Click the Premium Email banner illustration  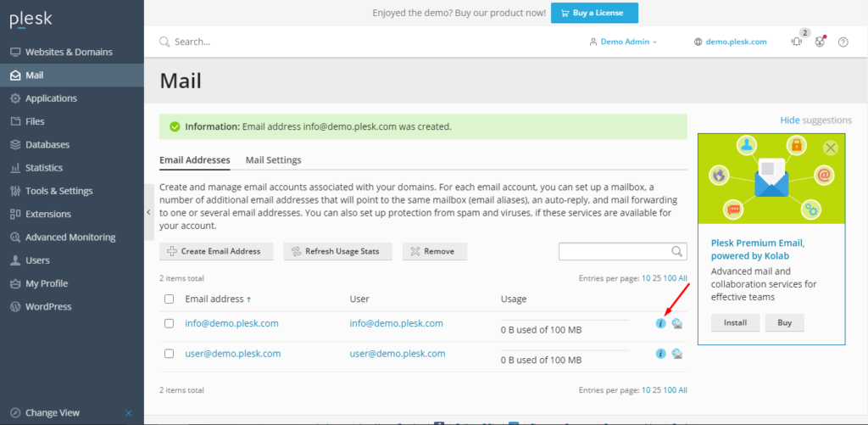[x=771, y=178]
